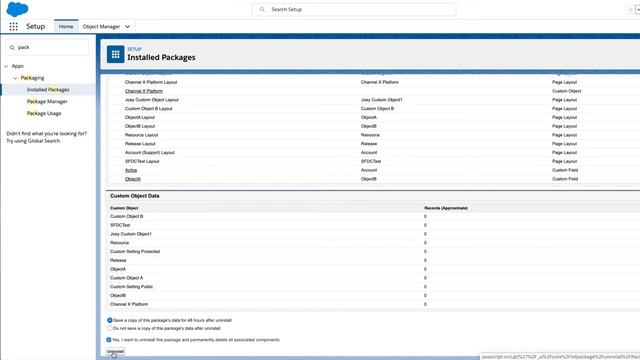Screen dimensions: 640x360
Task: Click the Custom Object Data section heading
Action: point(135,196)
